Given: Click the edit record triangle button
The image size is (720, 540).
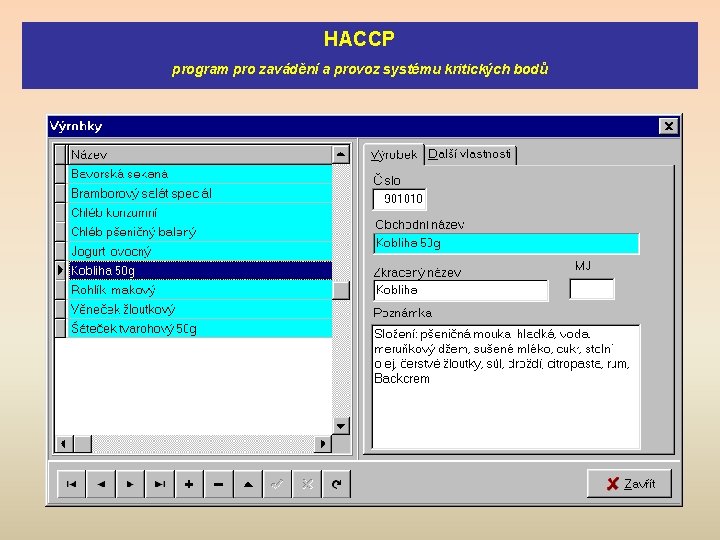Looking at the screenshot, I should [x=248, y=484].
